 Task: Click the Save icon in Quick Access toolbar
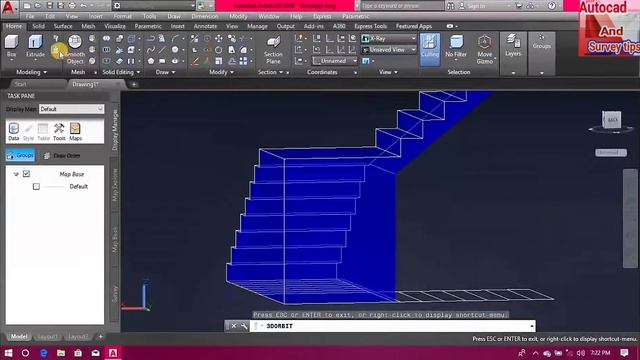click(x=49, y=6)
